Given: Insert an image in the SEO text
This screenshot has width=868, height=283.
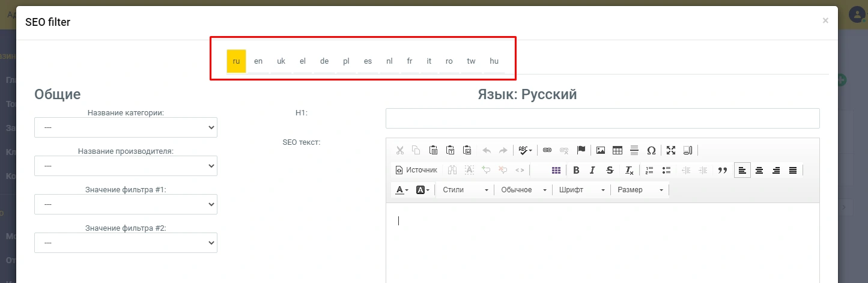Looking at the screenshot, I should click(600, 150).
